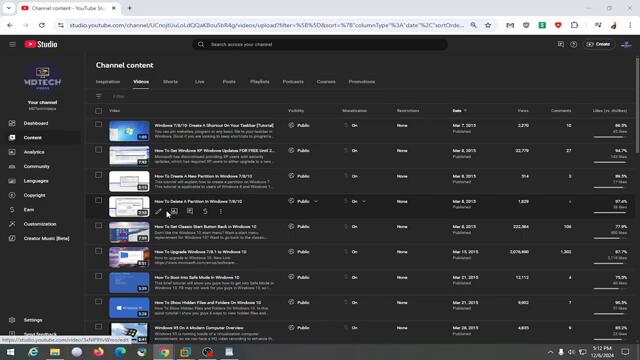Click the monetization dollar icon on hovered row
Screen dimensions: 640x360
[x=205, y=211]
